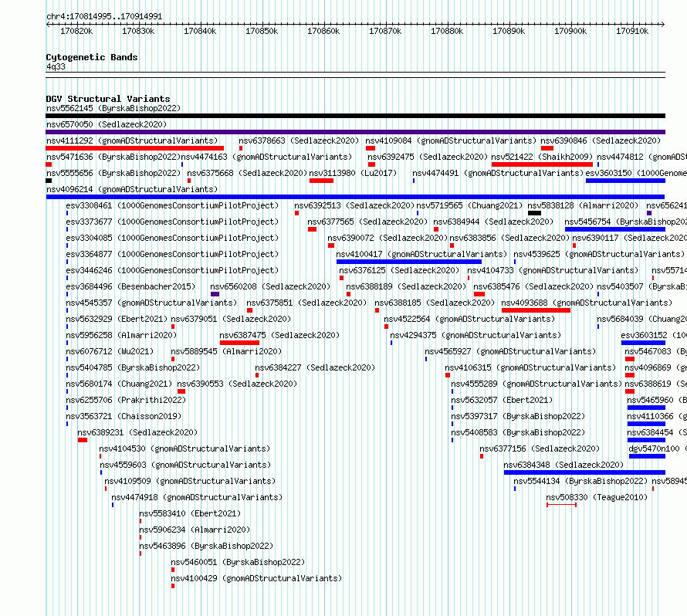This screenshot has height=616, width=687.
Task: Open nsv6387475 (Sedlazeck2020) label
Action: 279,335
